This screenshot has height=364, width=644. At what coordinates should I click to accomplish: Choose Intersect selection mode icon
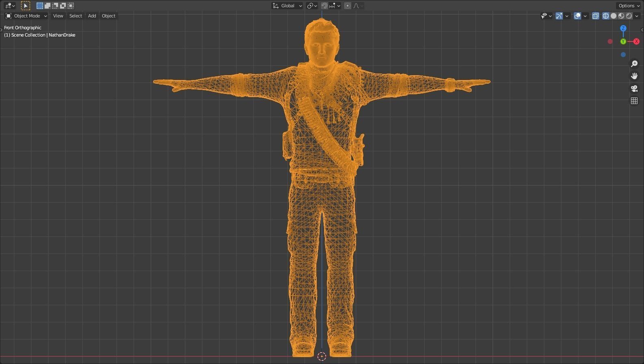(71, 6)
